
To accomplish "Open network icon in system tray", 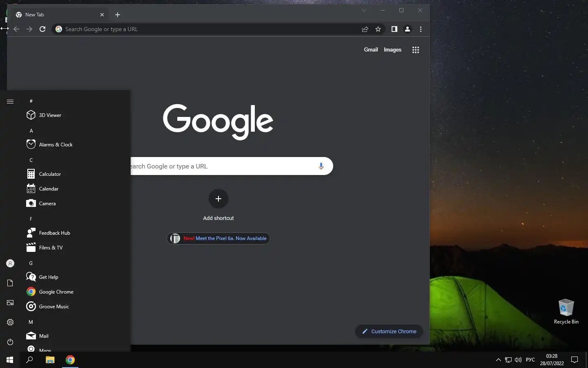I will (x=508, y=360).
